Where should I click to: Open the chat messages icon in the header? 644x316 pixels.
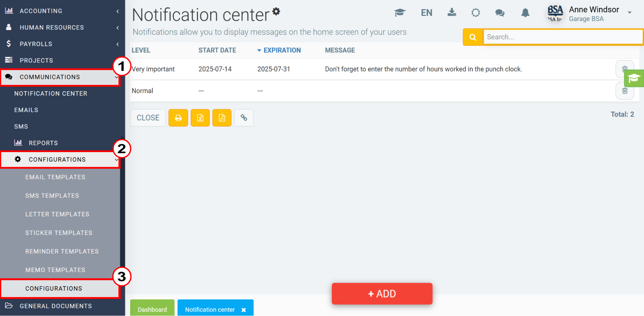tap(500, 12)
